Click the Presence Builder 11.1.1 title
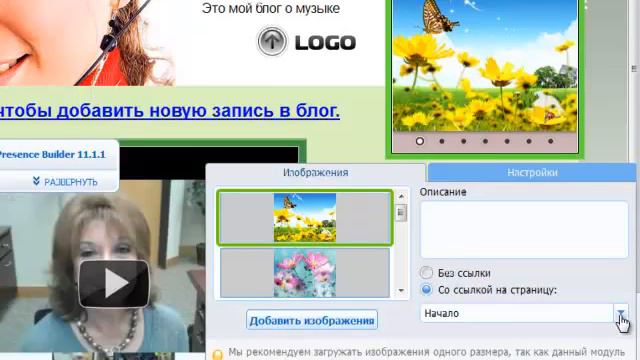Viewport: 640px width, 360px height. pyautogui.click(x=52, y=154)
